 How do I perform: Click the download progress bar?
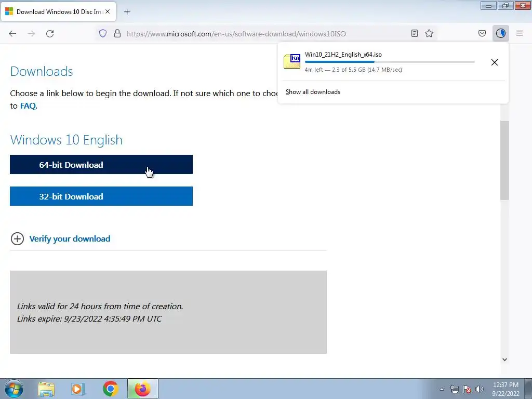[x=390, y=62]
